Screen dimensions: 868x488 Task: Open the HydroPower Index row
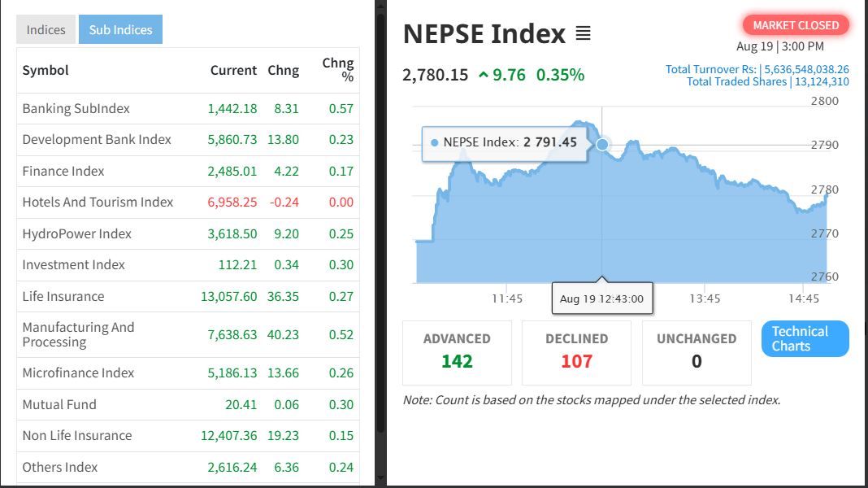coord(77,234)
